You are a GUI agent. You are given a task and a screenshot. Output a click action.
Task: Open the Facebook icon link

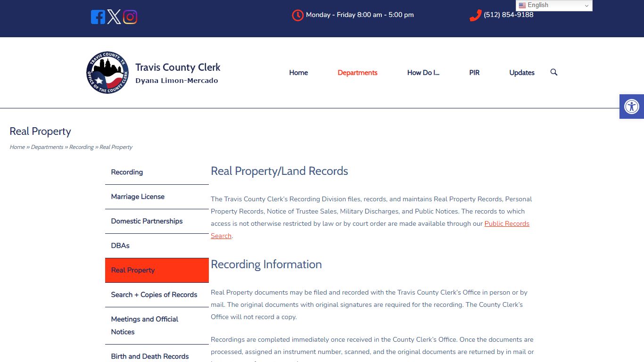[x=98, y=16]
